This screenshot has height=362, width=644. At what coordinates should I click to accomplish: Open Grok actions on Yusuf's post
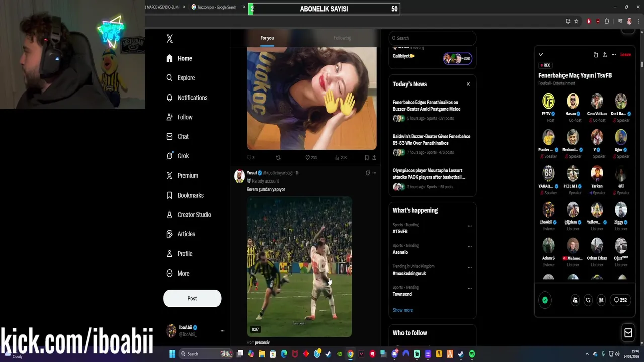367,173
